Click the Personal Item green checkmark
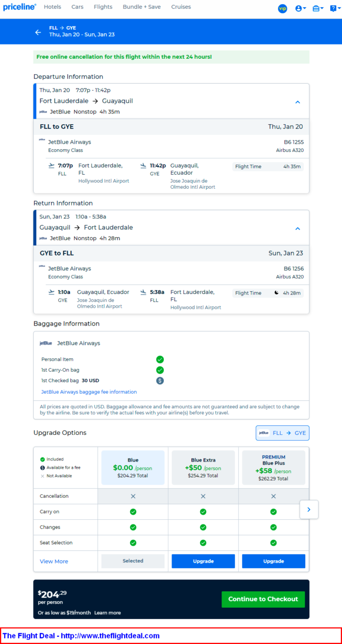 click(160, 359)
